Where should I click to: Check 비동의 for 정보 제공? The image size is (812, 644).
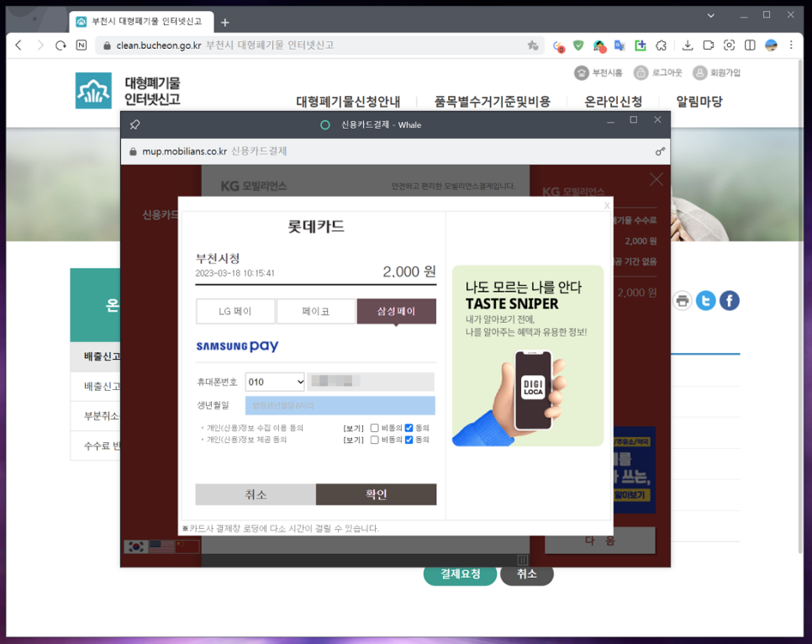point(374,440)
